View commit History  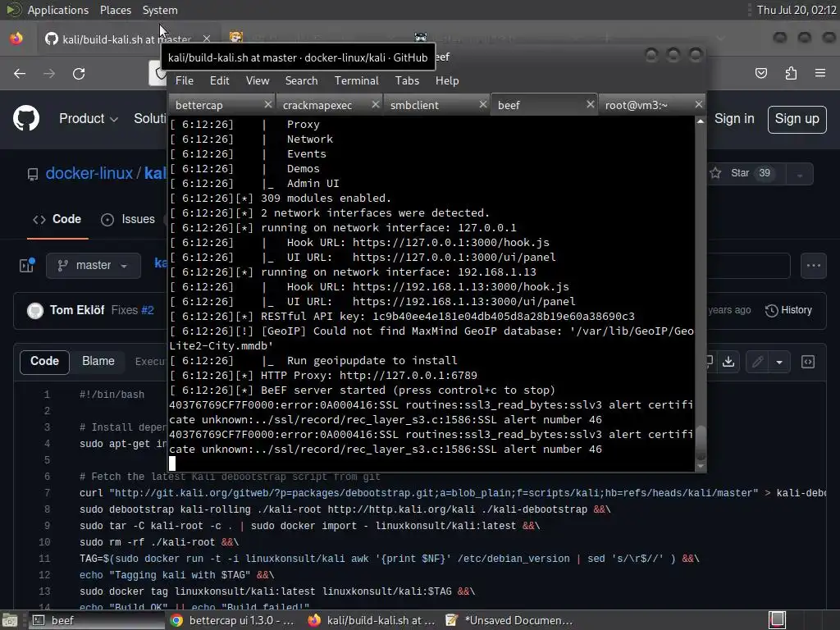click(788, 310)
